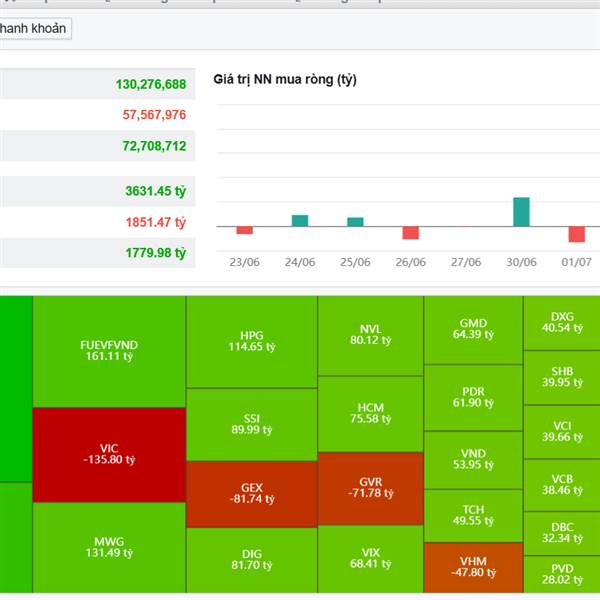Click the NVL 80.12 tỷ tile
Image resolution: width=600 pixels, height=600 pixels.
371,336
